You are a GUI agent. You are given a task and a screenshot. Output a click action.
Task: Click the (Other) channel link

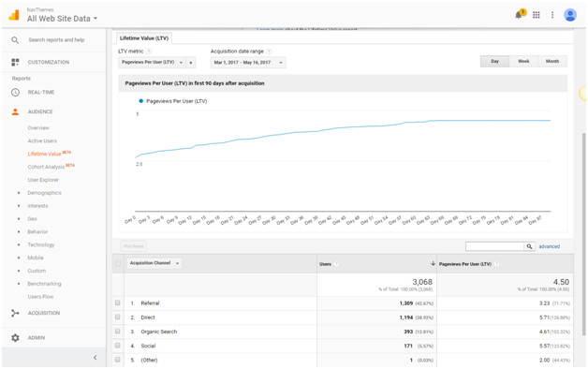pos(149,360)
